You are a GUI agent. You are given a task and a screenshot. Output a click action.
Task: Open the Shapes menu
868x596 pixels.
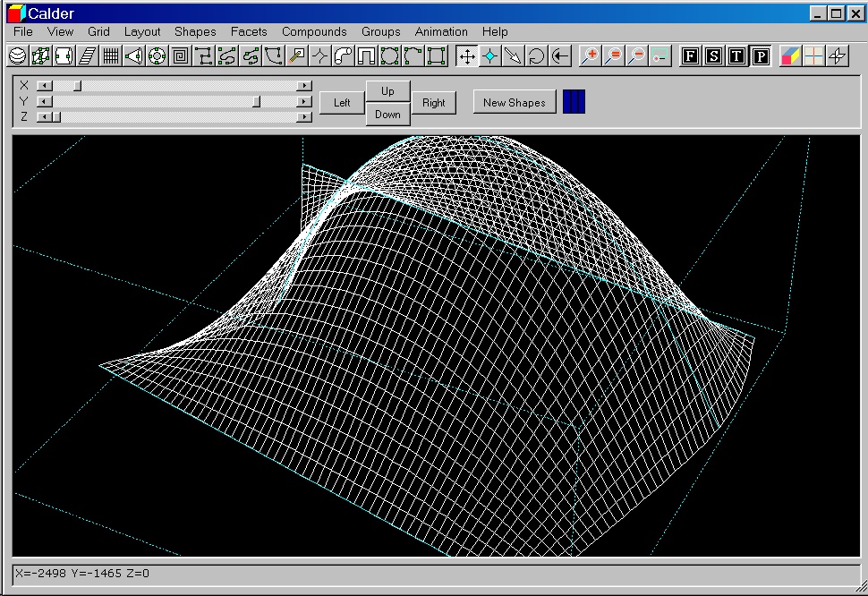point(195,31)
